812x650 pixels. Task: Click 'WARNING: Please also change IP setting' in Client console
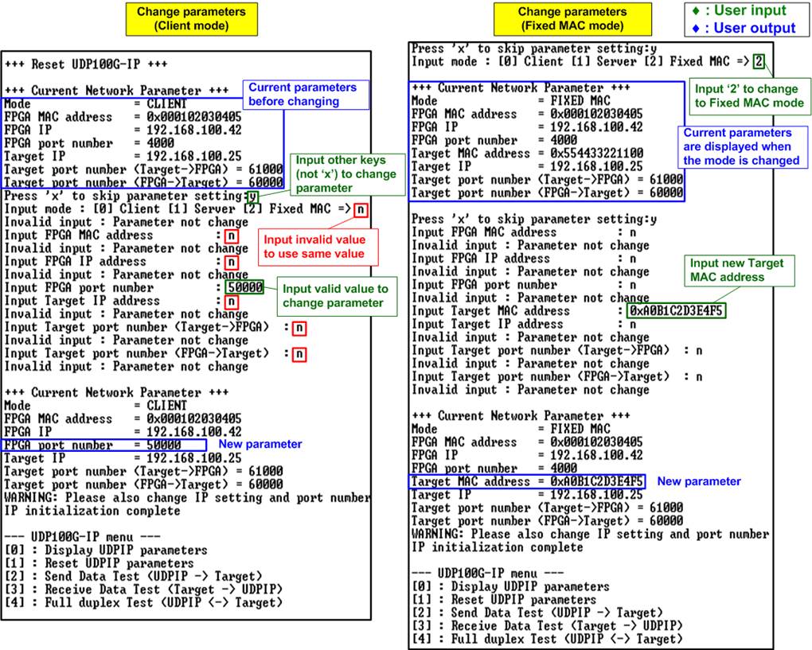[187, 498]
